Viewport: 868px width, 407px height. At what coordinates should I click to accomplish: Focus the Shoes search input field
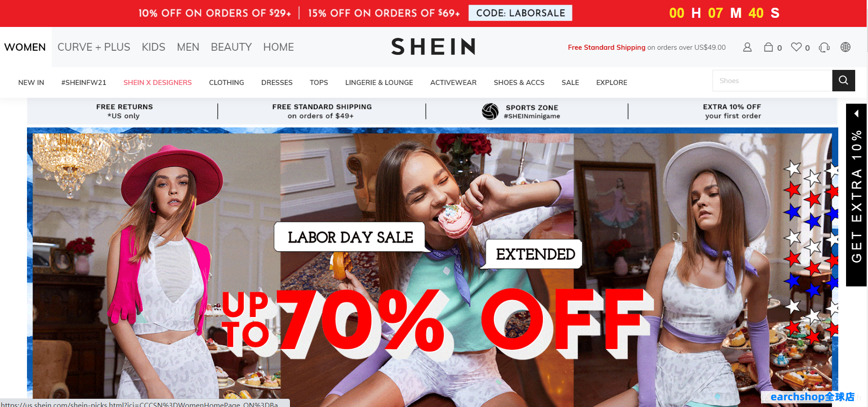click(772, 81)
